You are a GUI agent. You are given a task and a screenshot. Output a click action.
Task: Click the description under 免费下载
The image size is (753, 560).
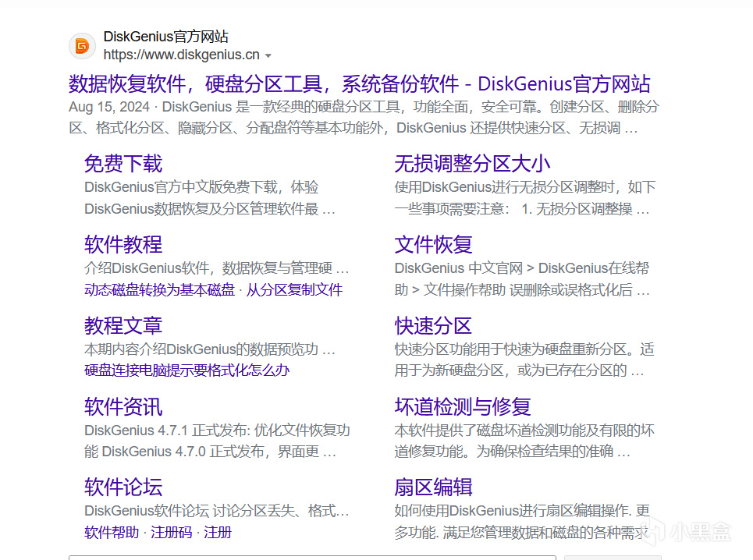[x=210, y=197]
